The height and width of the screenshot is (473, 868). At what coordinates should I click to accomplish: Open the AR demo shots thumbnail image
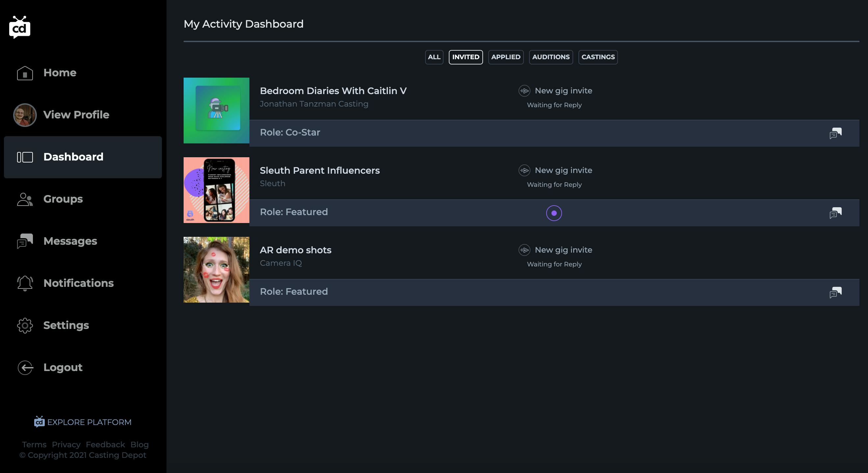tap(216, 269)
